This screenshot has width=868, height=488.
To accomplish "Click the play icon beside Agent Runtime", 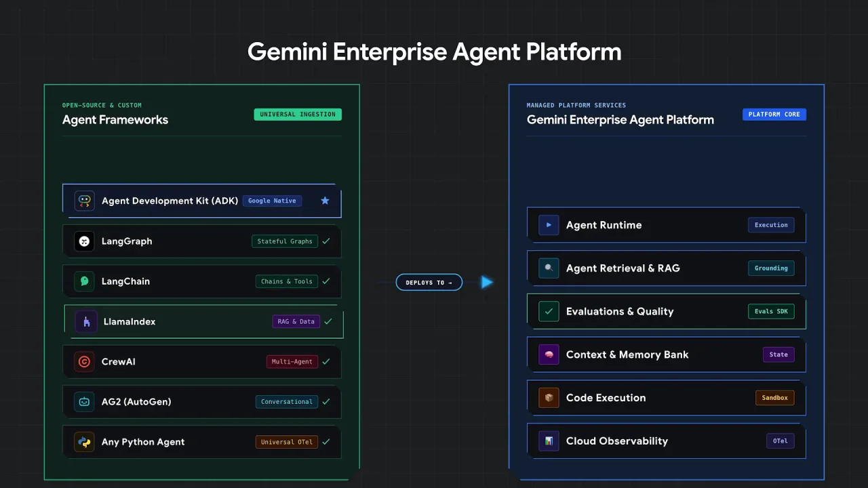I will (549, 225).
